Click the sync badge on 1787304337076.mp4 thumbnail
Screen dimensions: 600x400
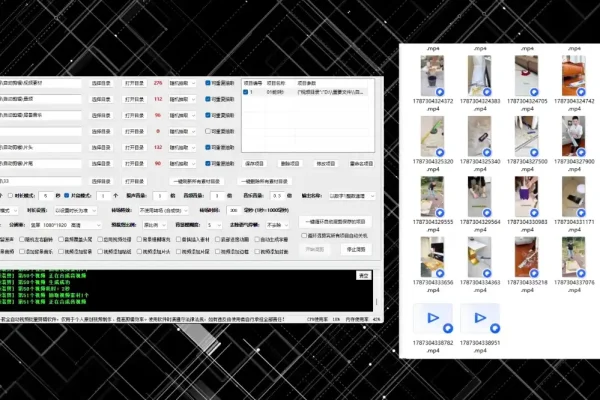581,273
